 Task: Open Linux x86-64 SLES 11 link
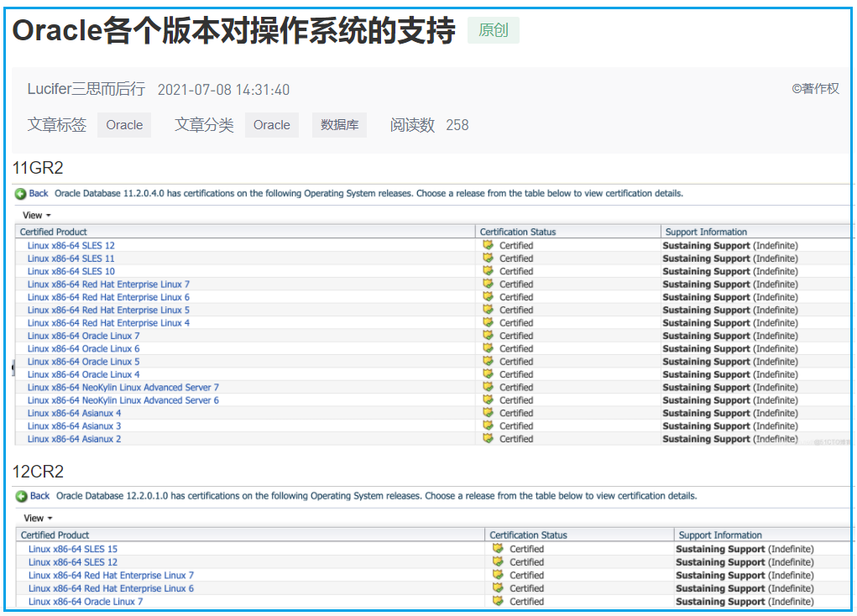[71, 258]
